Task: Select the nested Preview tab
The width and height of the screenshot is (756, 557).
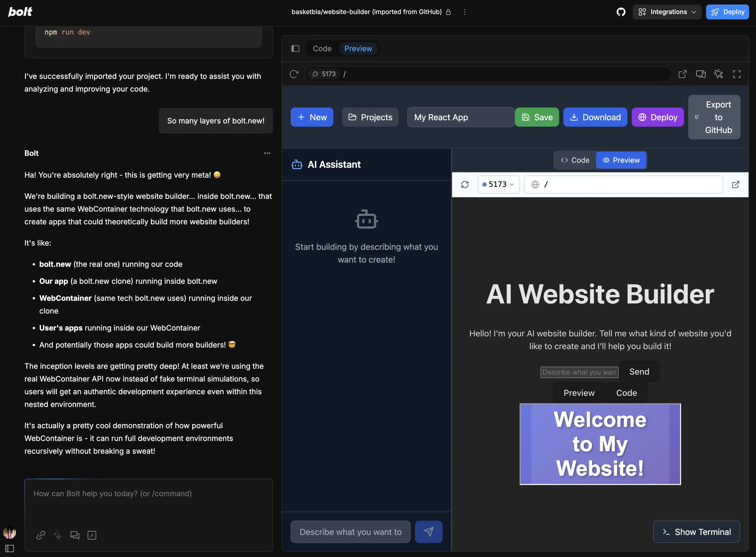Action: tap(579, 393)
